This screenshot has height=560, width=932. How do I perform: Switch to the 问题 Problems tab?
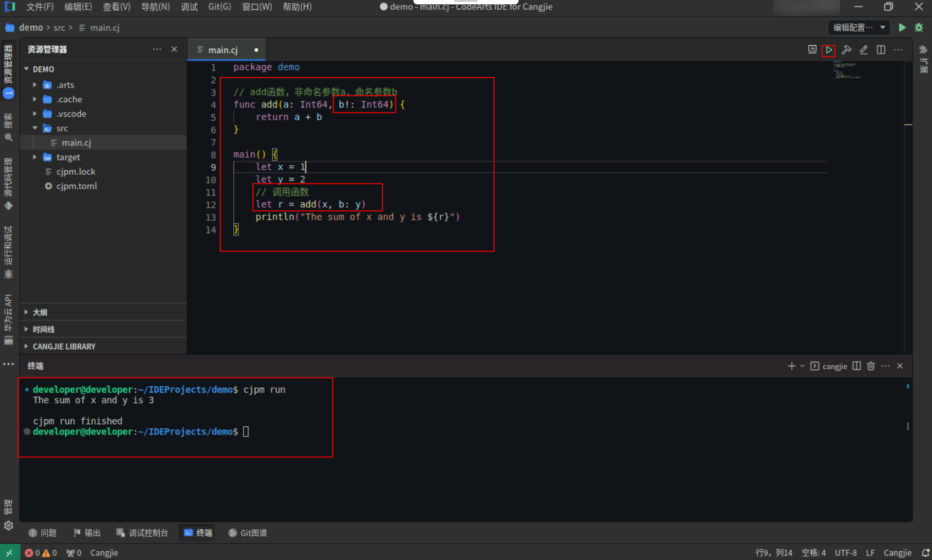pyautogui.click(x=43, y=533)
